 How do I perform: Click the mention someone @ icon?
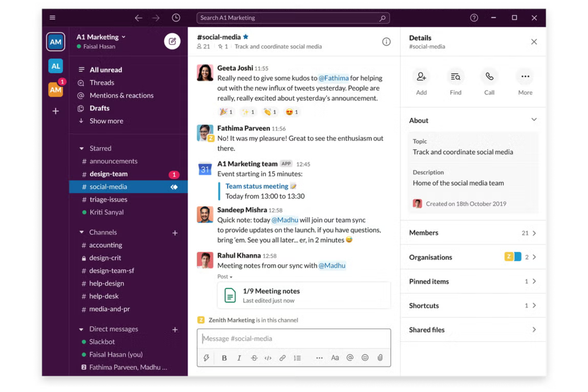click(350, 357)
